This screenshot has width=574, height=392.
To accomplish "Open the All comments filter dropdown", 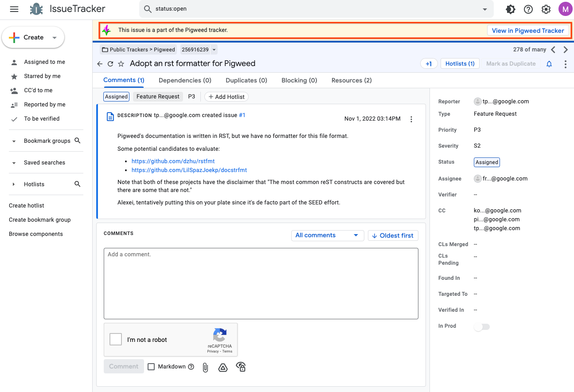I will click(327, 235).
